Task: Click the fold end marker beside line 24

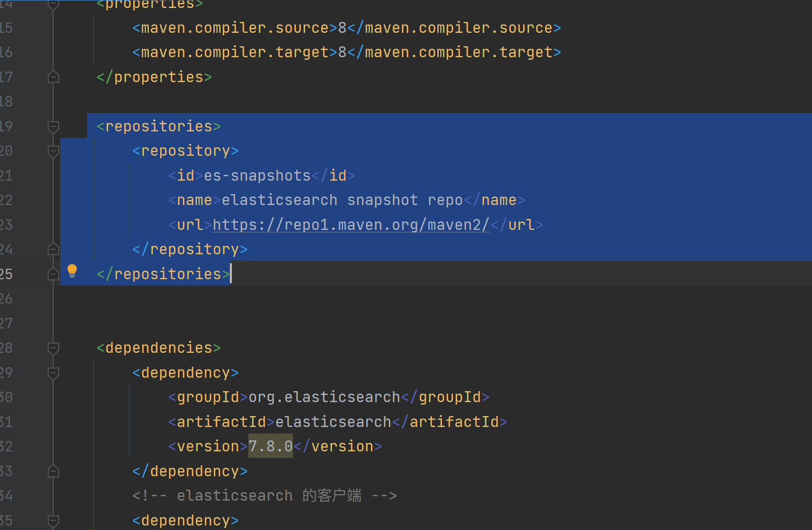Action: [x=53, y=249]
